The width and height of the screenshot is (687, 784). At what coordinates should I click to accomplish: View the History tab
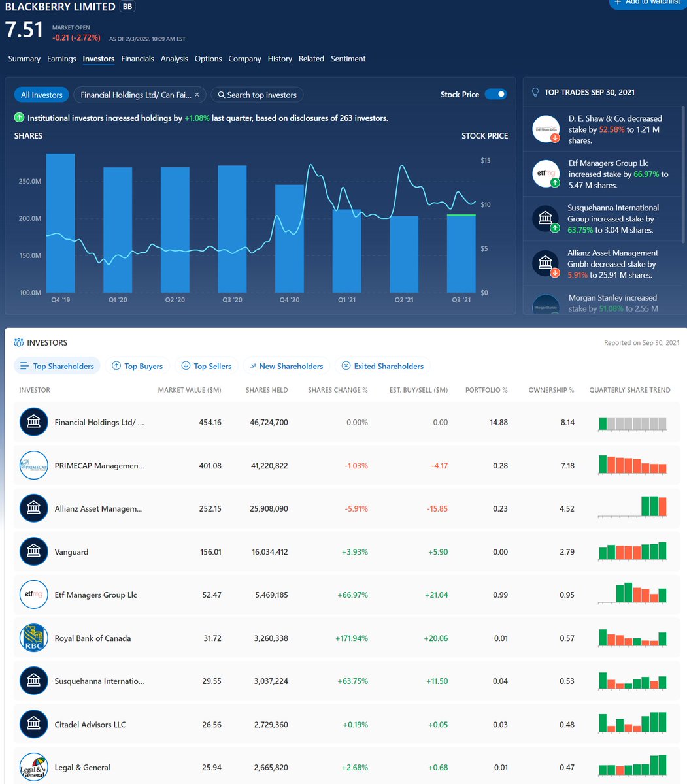280,59
